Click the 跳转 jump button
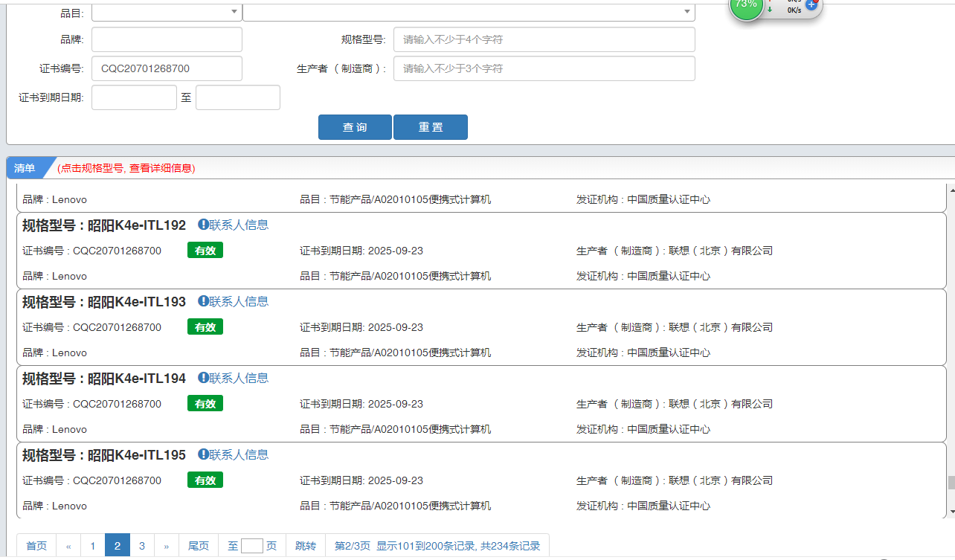 (306, 546)
